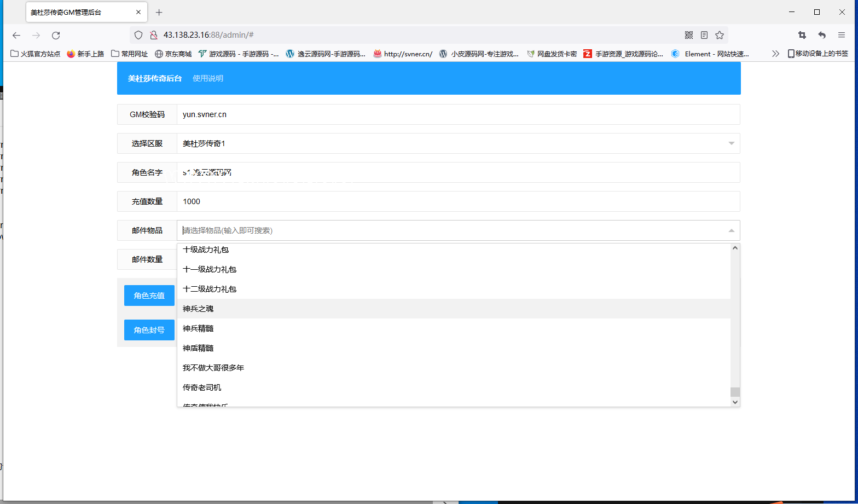
Task: Open 小皮源码网 bookmark
Action: pyautogui.click(x=479, y=54)
